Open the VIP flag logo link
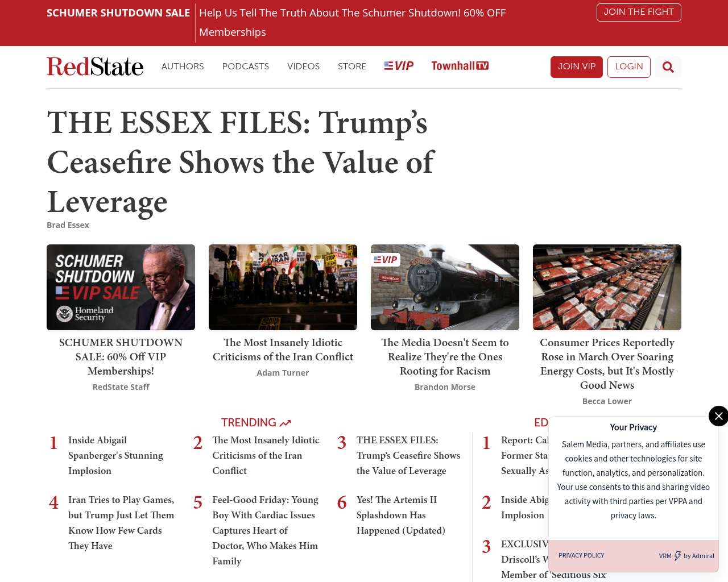The height and width of the screenshot is (582, 728). 399,66
